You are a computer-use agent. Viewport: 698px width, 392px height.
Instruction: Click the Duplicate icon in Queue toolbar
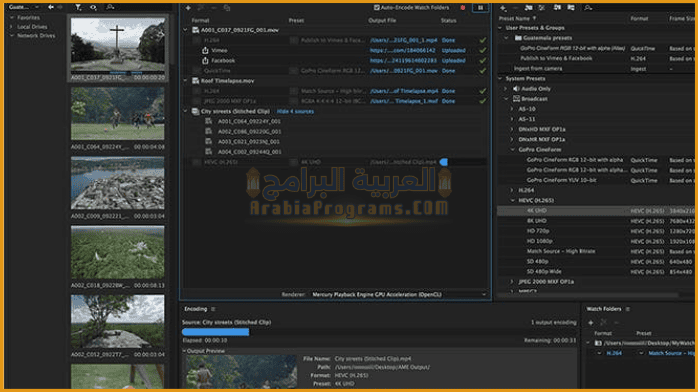click(x=227, y=8)
